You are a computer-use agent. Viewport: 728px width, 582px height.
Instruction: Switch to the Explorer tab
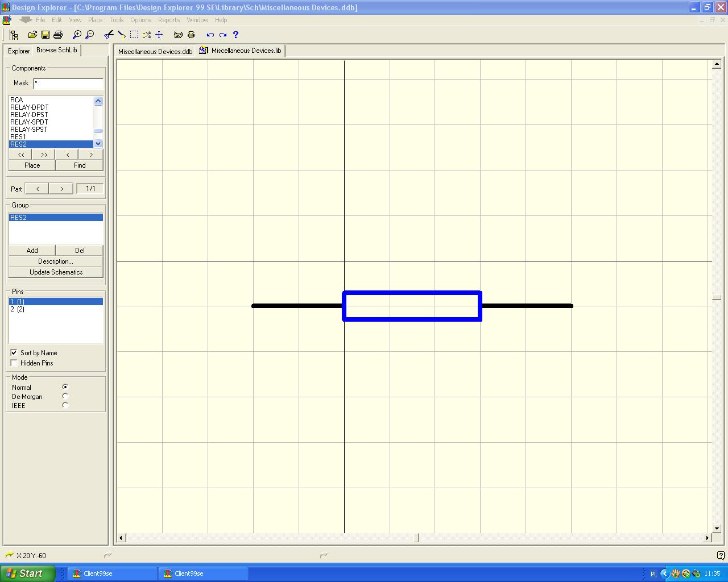19,51
